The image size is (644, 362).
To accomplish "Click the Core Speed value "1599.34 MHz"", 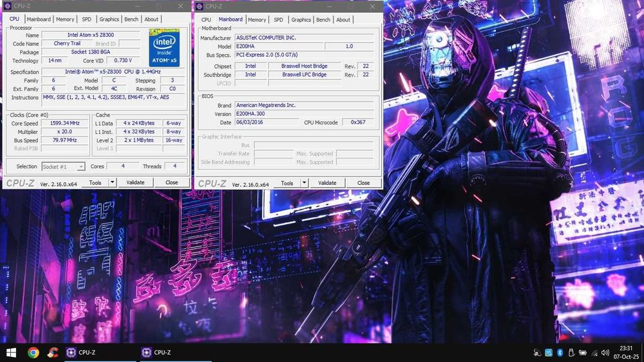I will [x=64, y=123].
